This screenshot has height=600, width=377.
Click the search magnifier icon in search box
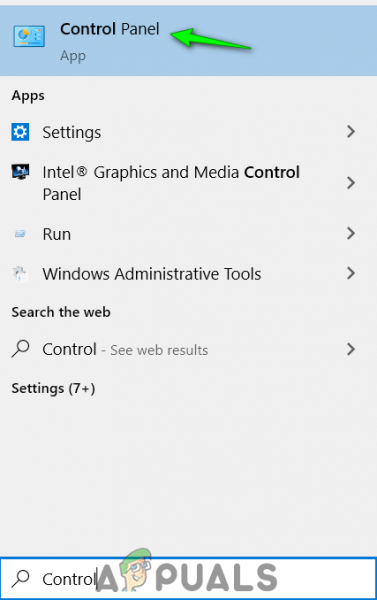click(x=20, y=579)
